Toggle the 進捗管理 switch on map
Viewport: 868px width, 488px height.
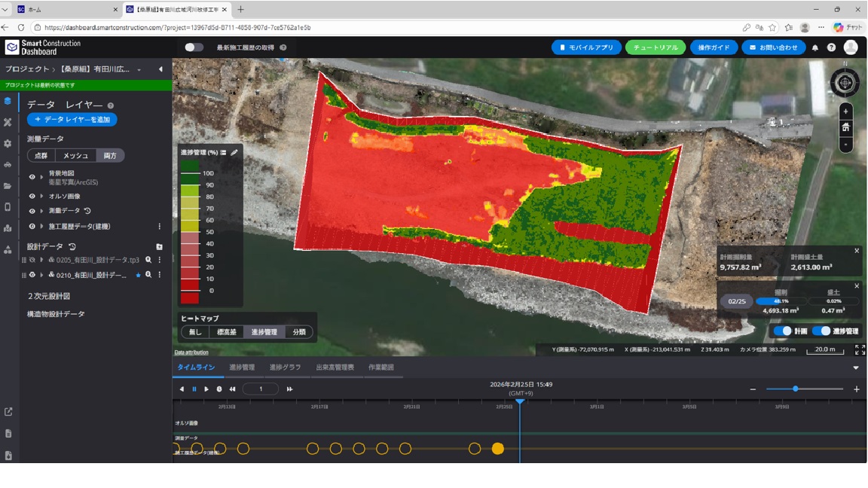(x=821, y=331)
